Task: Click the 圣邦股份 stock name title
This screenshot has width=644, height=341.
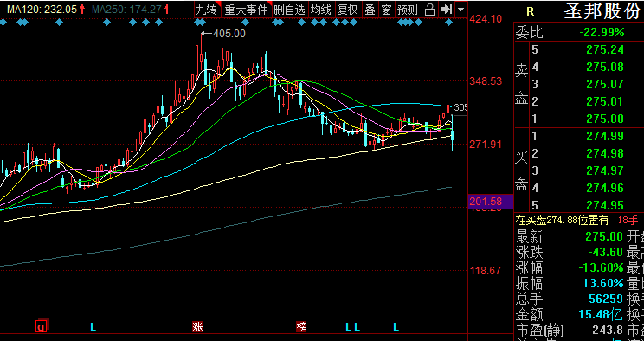Action: [602, 11]
